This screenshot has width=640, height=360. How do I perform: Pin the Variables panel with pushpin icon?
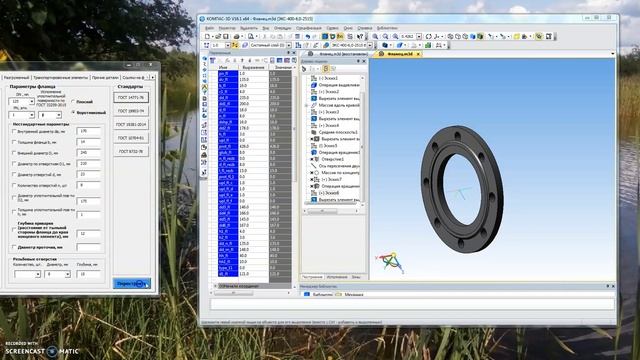[x=289, y=53]
